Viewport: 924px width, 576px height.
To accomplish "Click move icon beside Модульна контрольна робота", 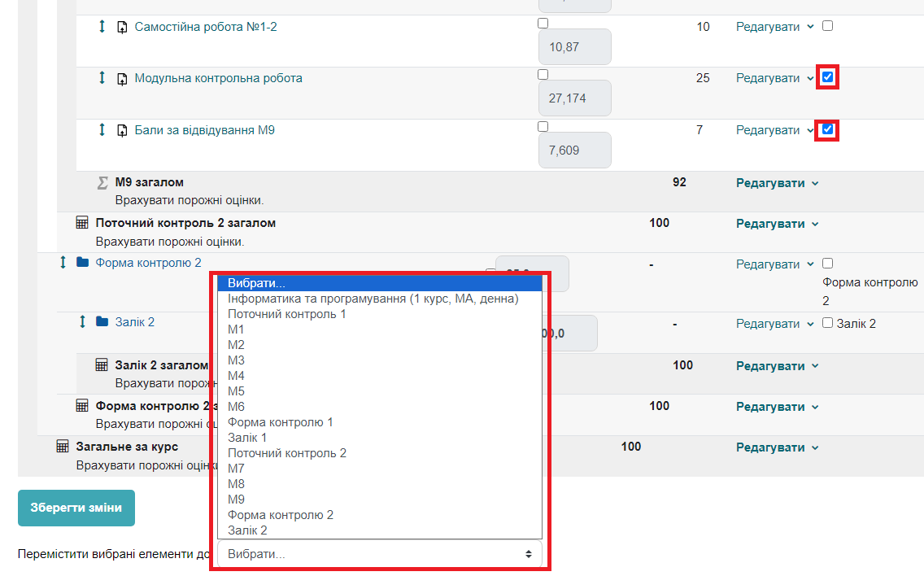I will (102, 78).
